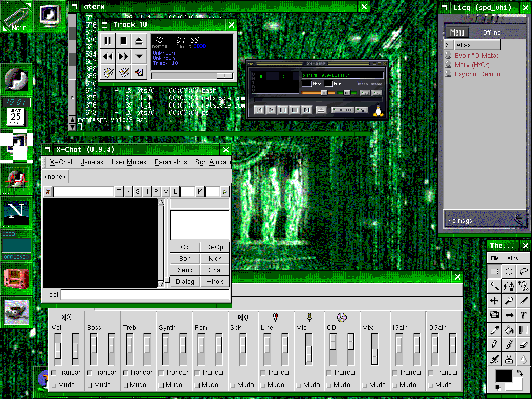Activate the Color Picker eyedropper tool
Screen dimensions: 532x399
[495, 329]
